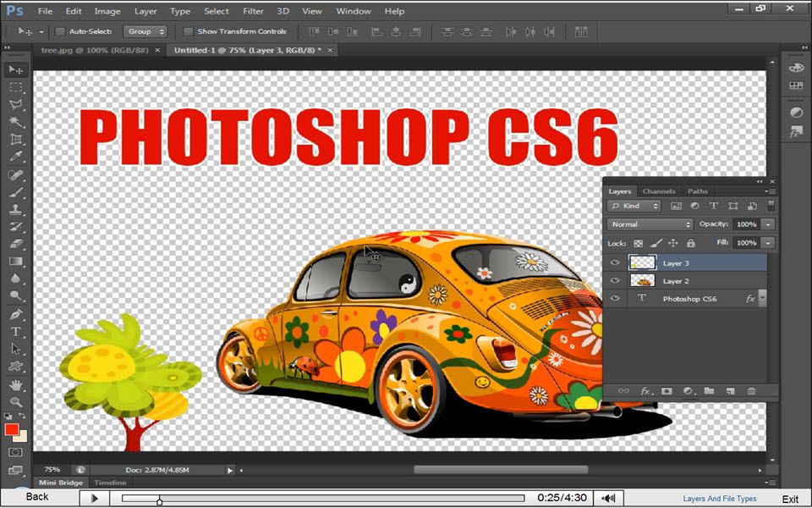812x508 pixels.
Task: Select the Pen tool
Action: tap(16, 315)
